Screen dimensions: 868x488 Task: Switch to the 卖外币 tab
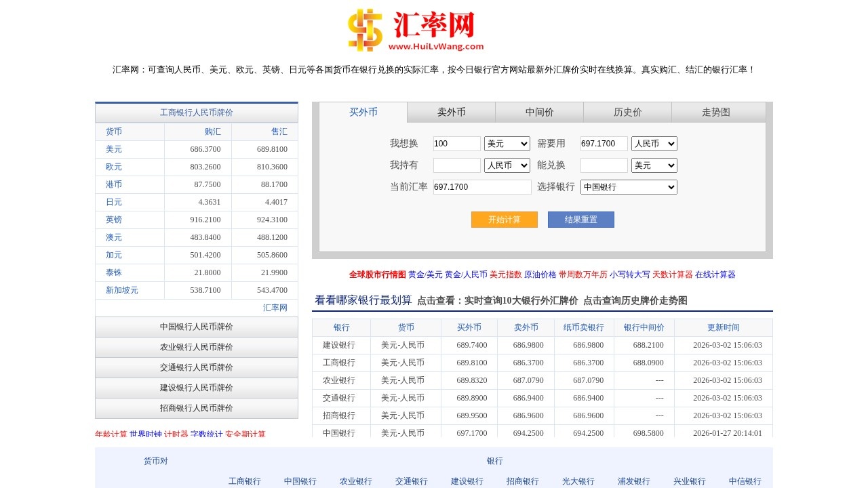coord(450,113)
